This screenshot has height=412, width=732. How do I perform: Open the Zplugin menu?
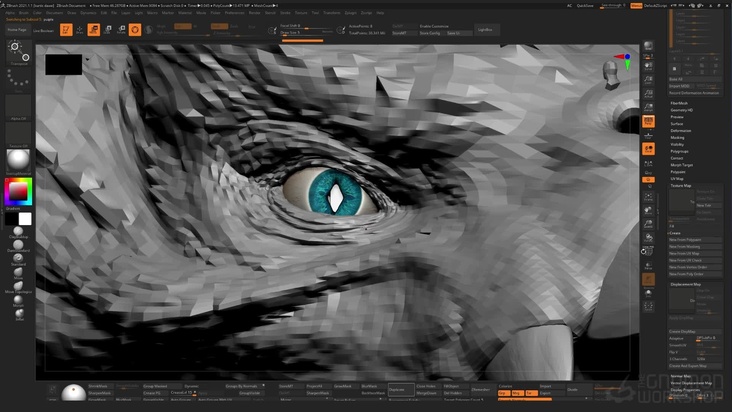point(351,13)
